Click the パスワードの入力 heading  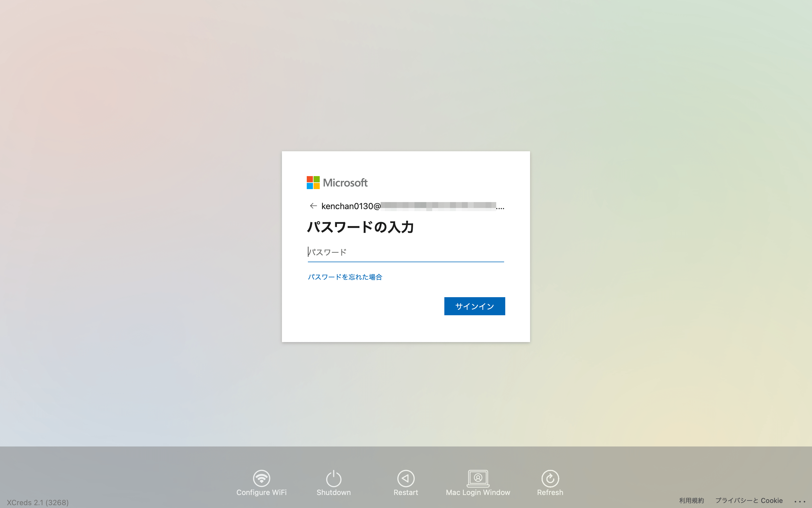pyautogui.click(x=360, y=227)
